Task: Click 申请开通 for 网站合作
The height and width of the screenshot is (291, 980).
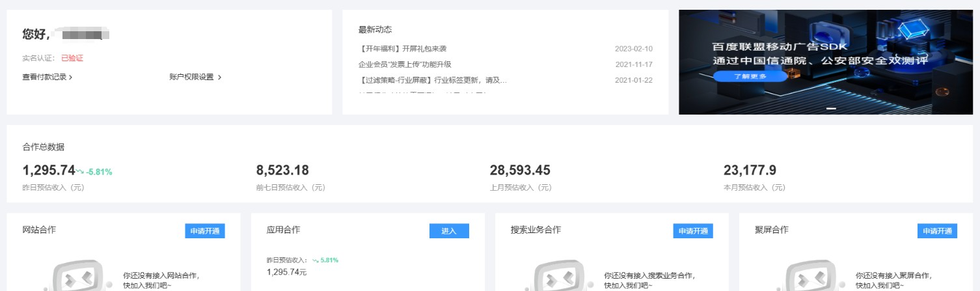Action: pyautogui.click(x=205, y=231)
